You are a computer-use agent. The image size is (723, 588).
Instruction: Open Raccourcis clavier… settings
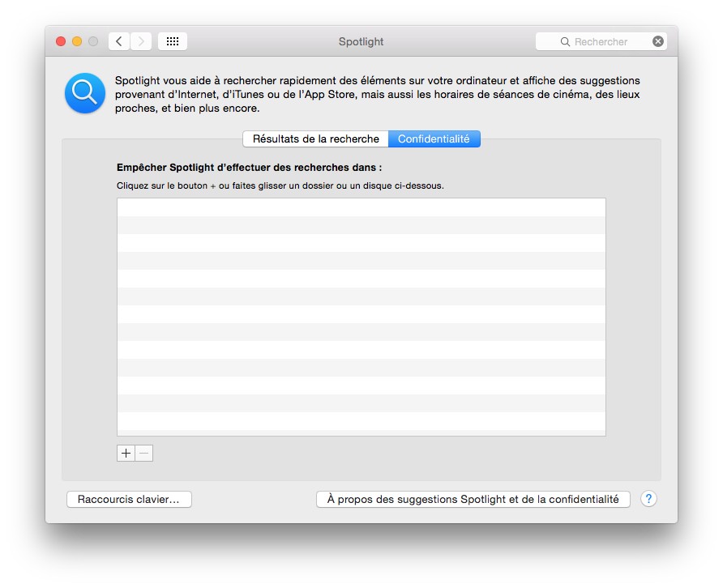(x=129, y=499)
